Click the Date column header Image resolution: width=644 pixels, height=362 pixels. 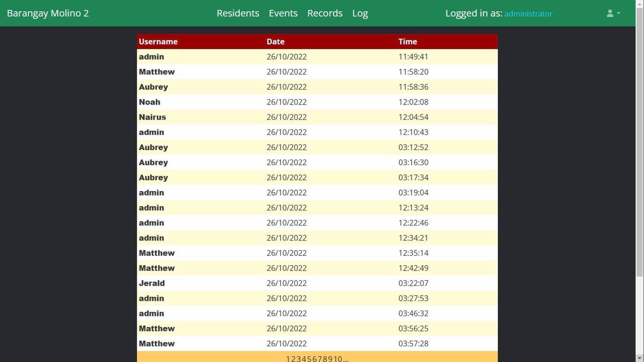point(275,42)
